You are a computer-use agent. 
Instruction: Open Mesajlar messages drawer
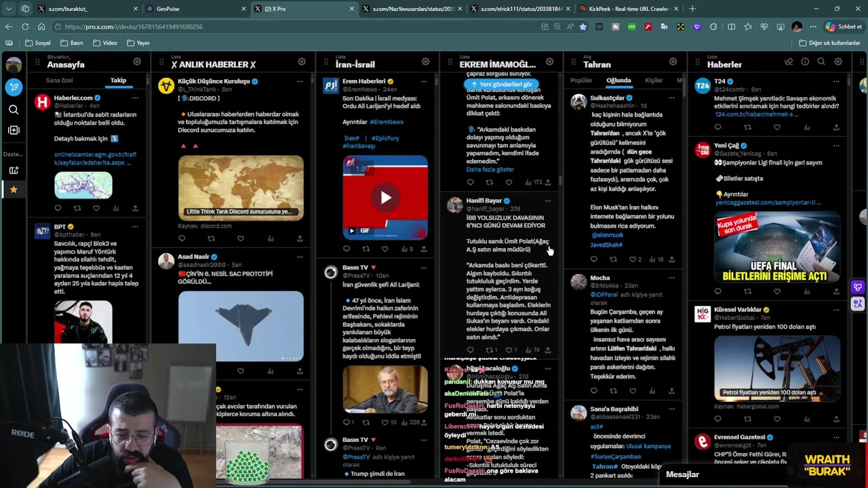682,474
